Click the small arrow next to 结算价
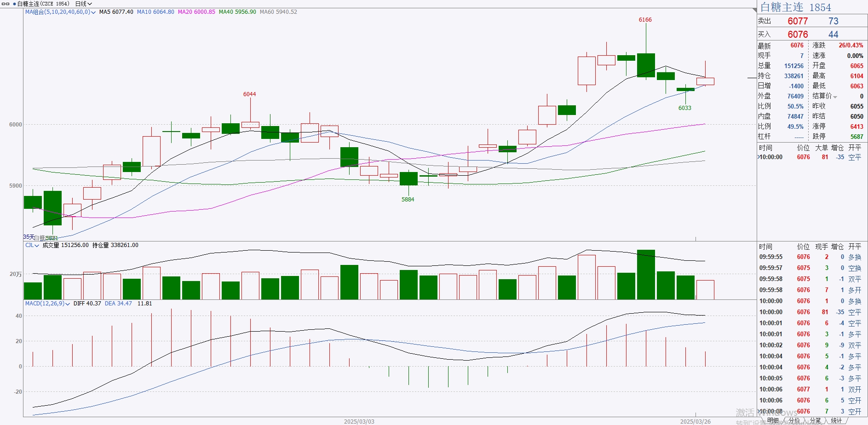The height and width of the screenshot is (425, 868). (835, 97)
